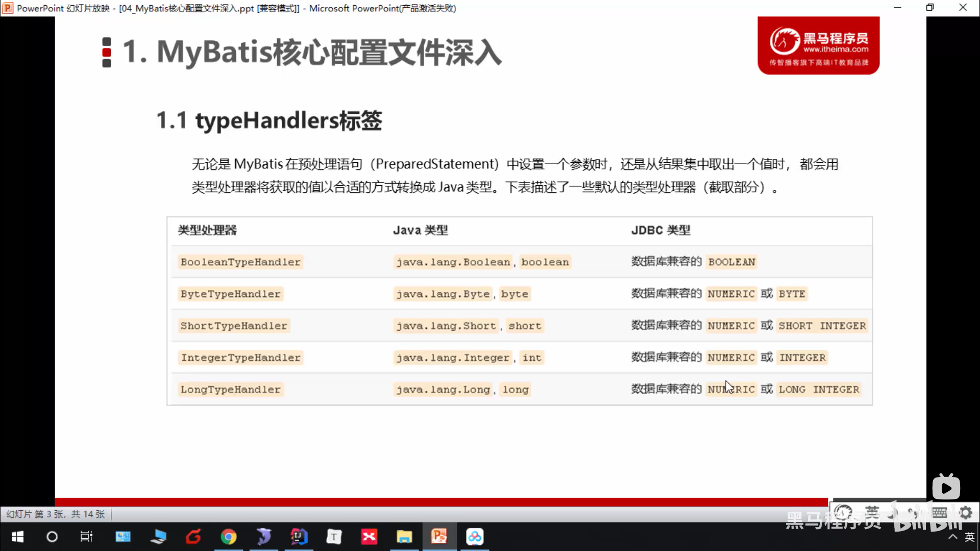Open XMind from the taskbar
Screen dimensions: 980x551
tap(369, 537)
